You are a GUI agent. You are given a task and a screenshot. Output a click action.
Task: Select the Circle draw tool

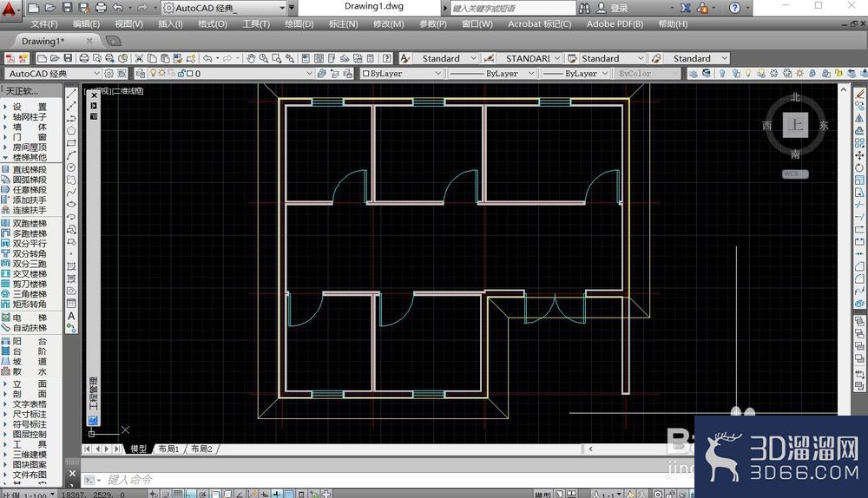(x=71, y=167)
